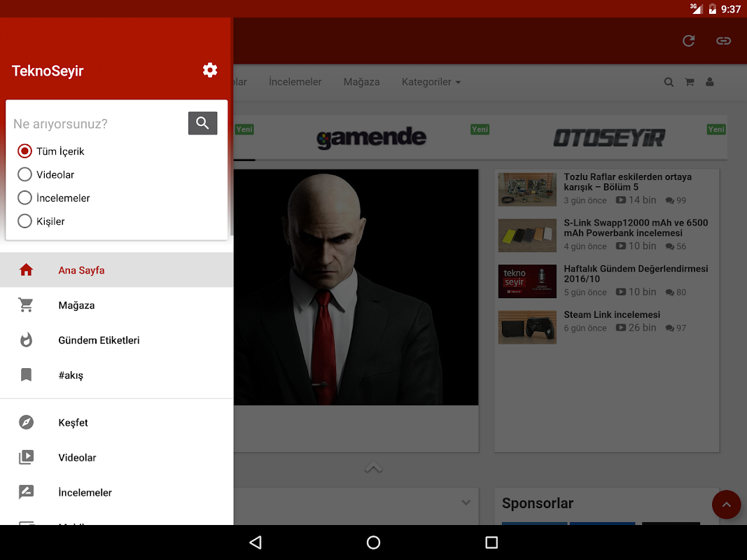Click the website user profile icon

point(710,82)
